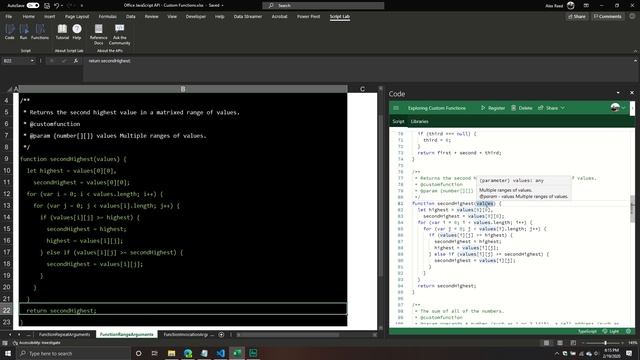Click the horizontal sheet scrollbar
640x360 pixels.
288,335
